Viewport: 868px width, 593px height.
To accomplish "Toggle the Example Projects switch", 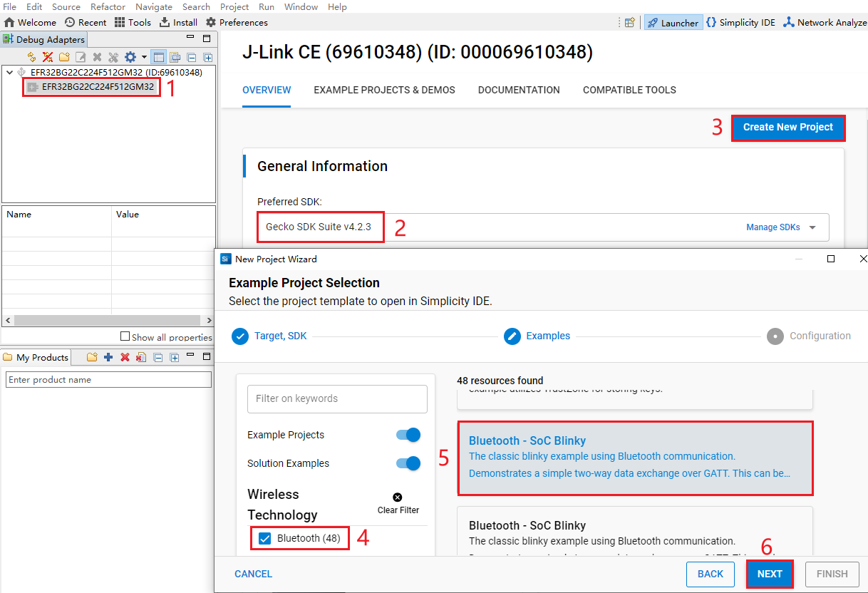I will pos(407,435).
